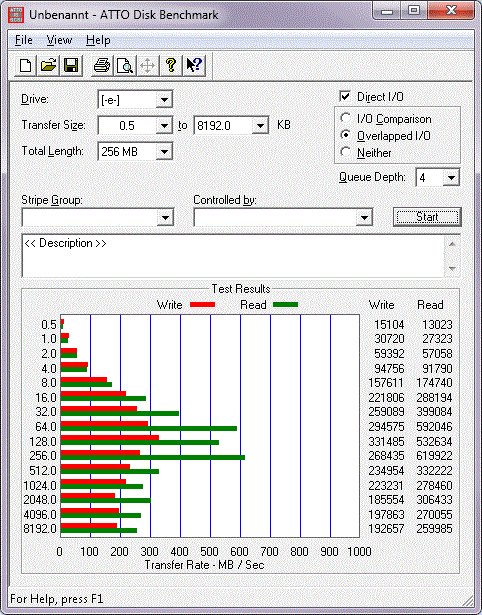
Task: Click the Write column header
Action: (381, 305)
